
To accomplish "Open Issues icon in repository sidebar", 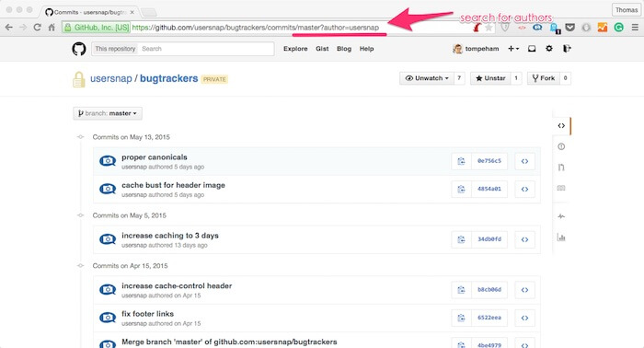I will [x=561, y=146].
